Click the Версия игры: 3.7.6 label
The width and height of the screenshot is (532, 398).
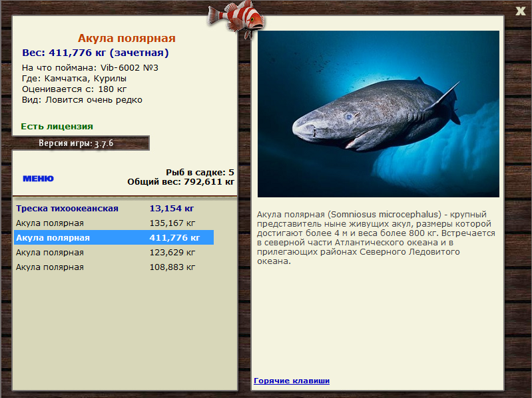tap(76, 143)
